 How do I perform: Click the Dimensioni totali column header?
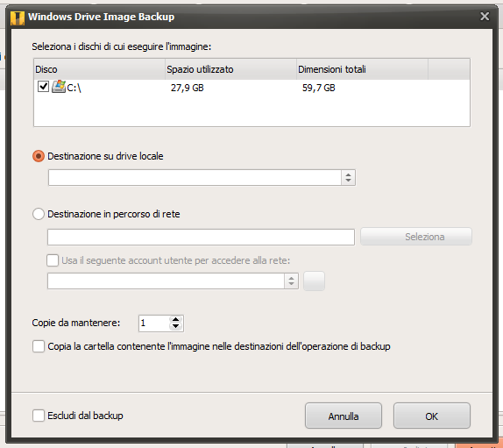[362, 69]
